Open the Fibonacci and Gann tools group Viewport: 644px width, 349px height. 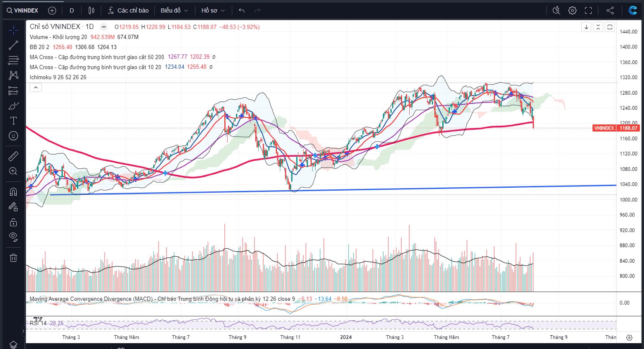(13, 60)
